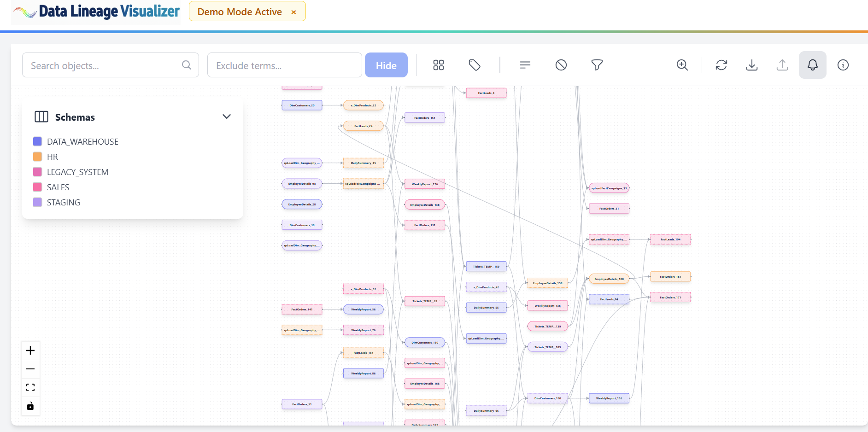Click the sort lines icon next to the ban icon
868x432 pixels.
[525, 65]
